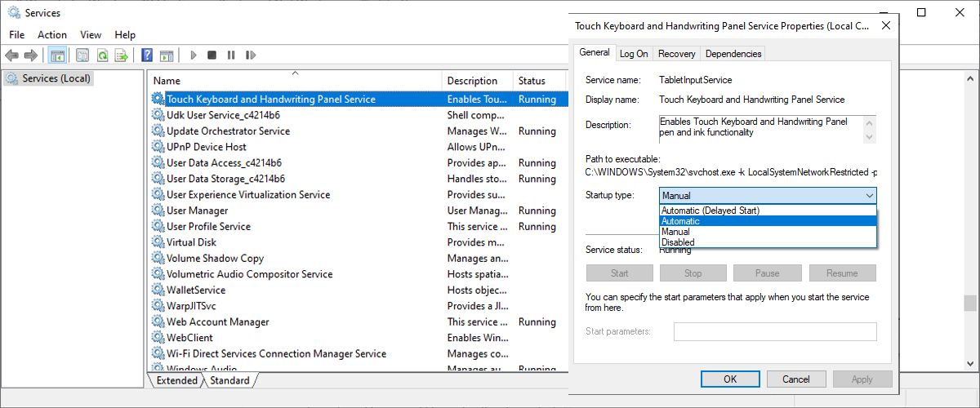The height and width of the screenshot is (408, 980).
Task: Click the Back arrow in the toolbar
Action: 11,55
